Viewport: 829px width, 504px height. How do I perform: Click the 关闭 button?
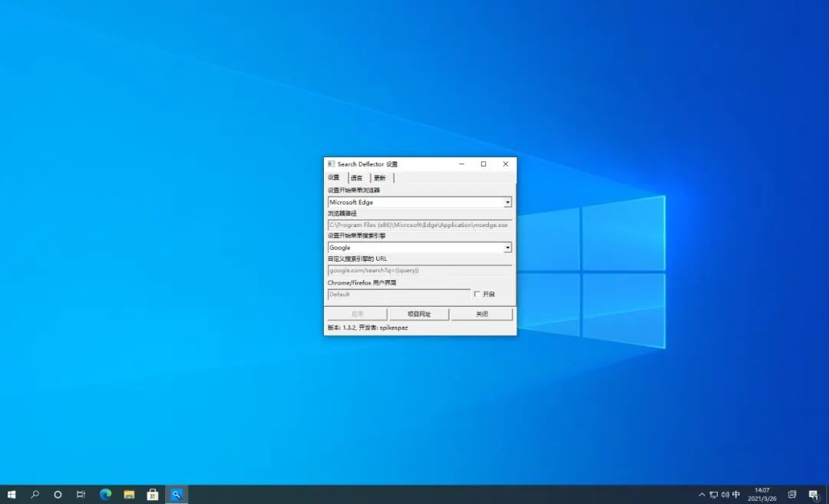481,315
